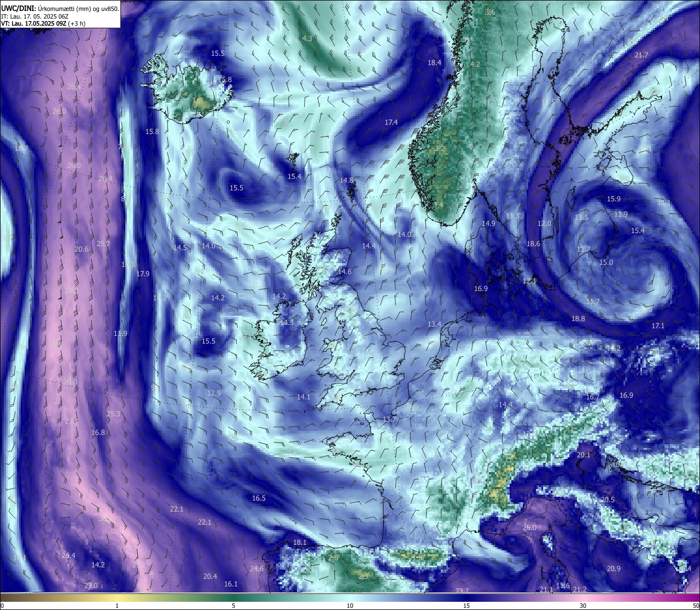Click the 11.5 value label
The height and width of the screenshot is (610, 700).
click(581, 218)
